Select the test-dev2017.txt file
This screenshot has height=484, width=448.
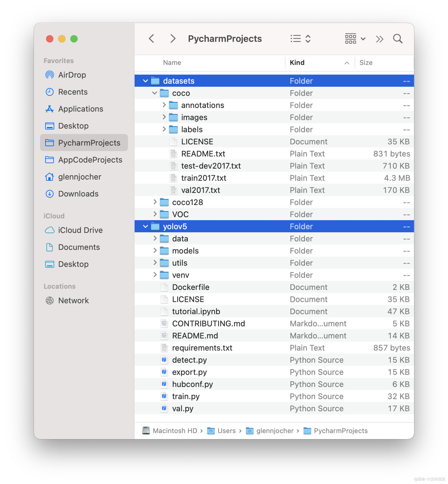click(x=274, y=166)
